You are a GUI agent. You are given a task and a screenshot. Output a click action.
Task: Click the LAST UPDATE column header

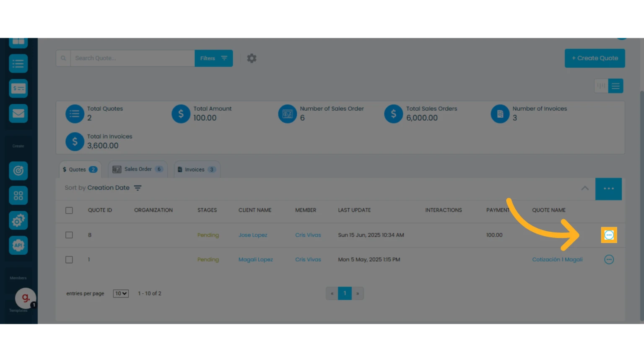pyautogui.click(x=354, y=210)
